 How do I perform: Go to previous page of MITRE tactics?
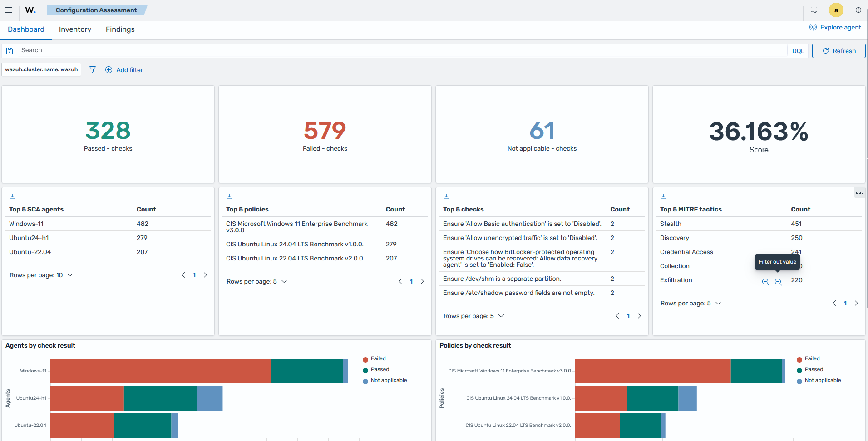coord(834,303)
